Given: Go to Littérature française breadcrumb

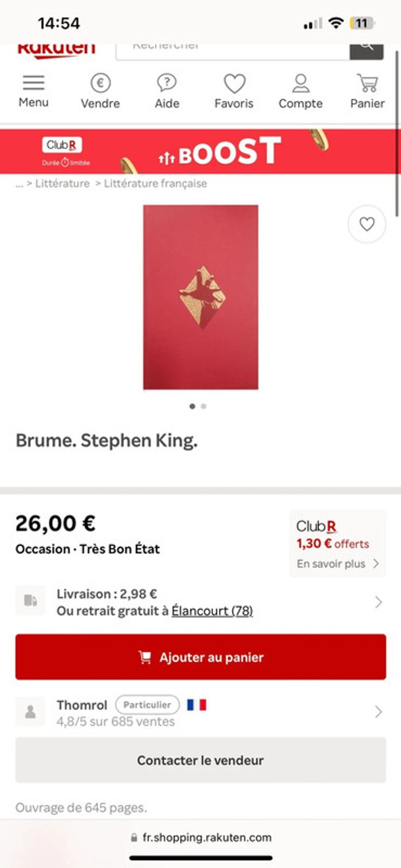Looking at the screenshot, I should (155, 183).
